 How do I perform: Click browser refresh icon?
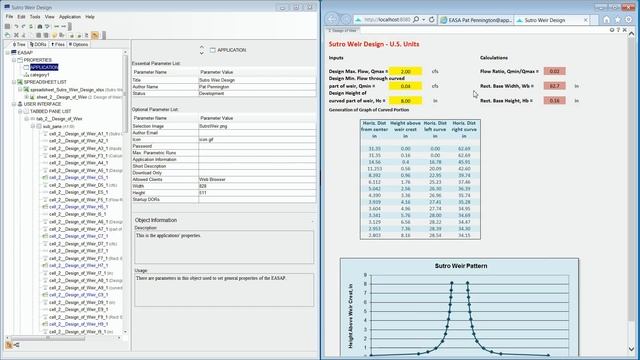coord(431,20)
